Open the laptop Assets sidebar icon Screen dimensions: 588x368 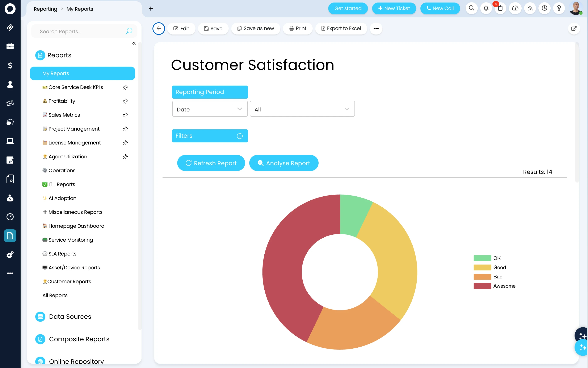[x=10, y=141]
